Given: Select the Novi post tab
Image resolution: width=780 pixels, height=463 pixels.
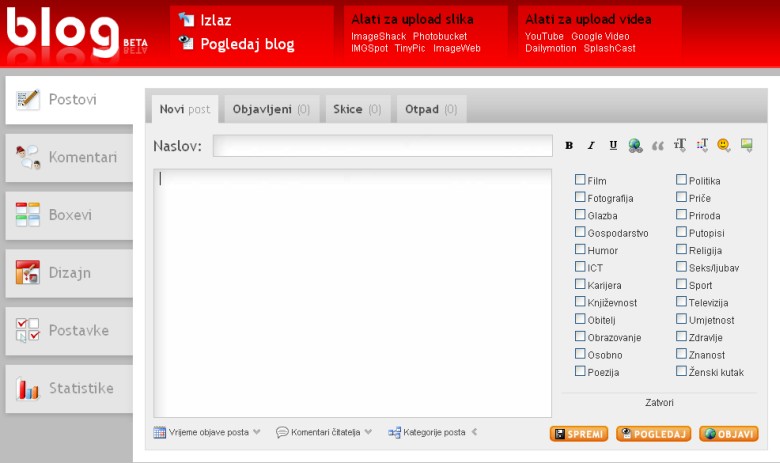Looking at the screenshot, I should [185, 109].
